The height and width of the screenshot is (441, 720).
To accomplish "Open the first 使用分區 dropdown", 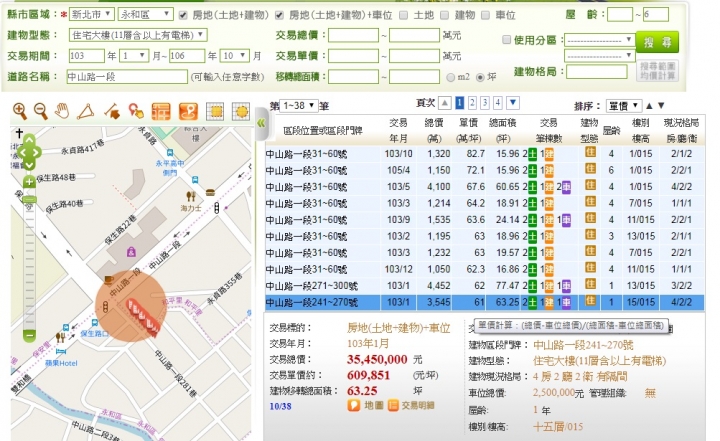I will [x=599, y=40].
